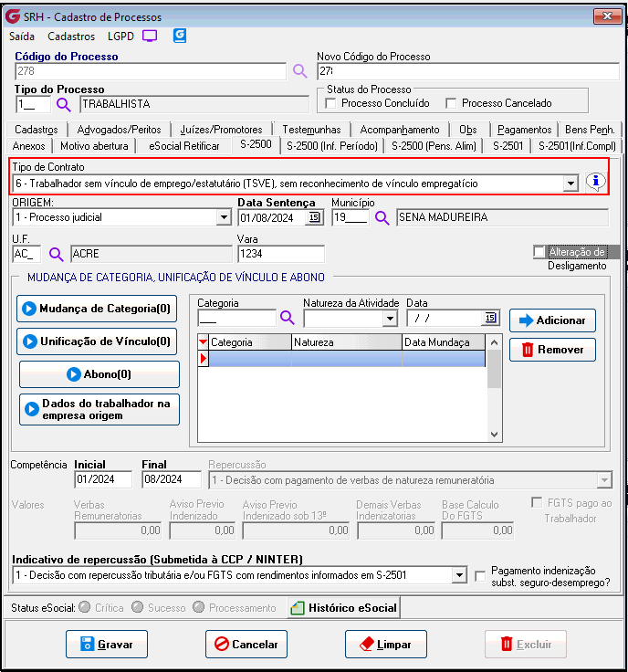Click the purple monitor icon in menu bar

[x=150, y=36]
